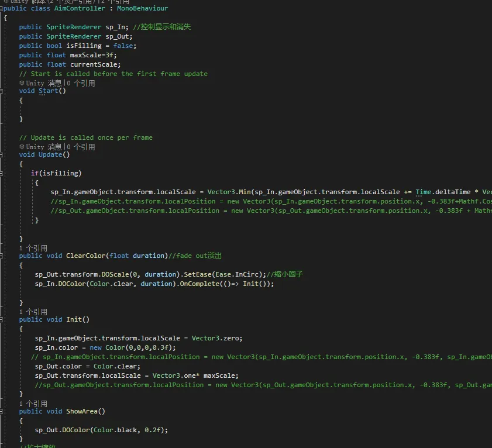Open the 0 个引用 link above Update()

[81, 147]
